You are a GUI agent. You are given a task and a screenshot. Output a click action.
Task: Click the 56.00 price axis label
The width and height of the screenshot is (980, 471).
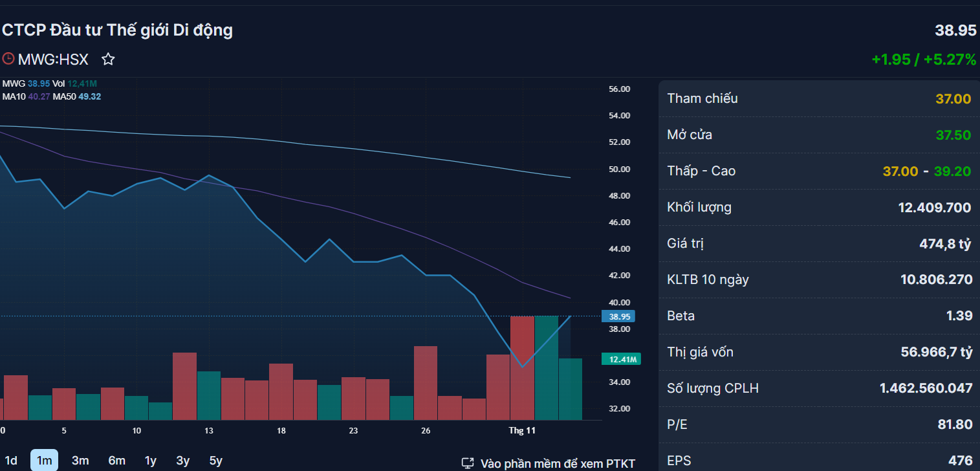point(619,89)
